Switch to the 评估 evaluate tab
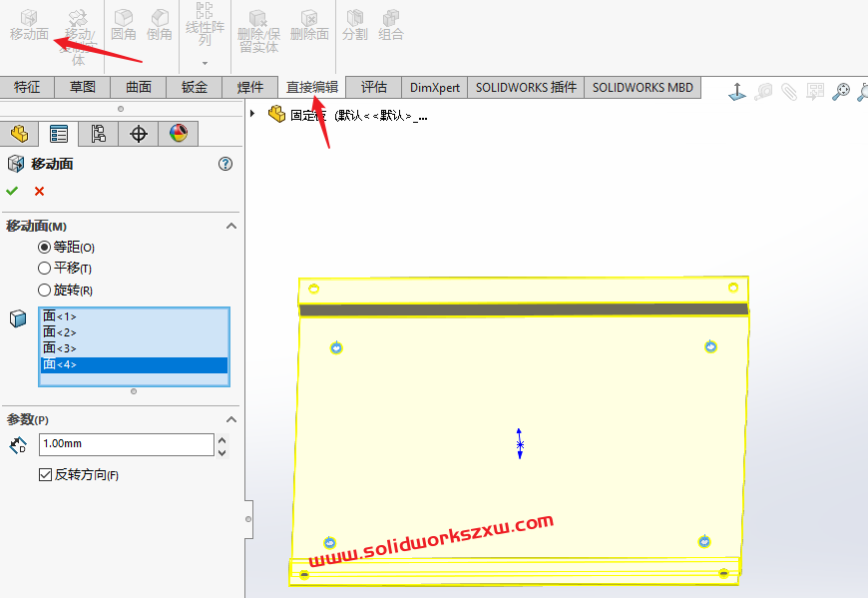This screenshot has width=868, height=598. pos(374,87)
